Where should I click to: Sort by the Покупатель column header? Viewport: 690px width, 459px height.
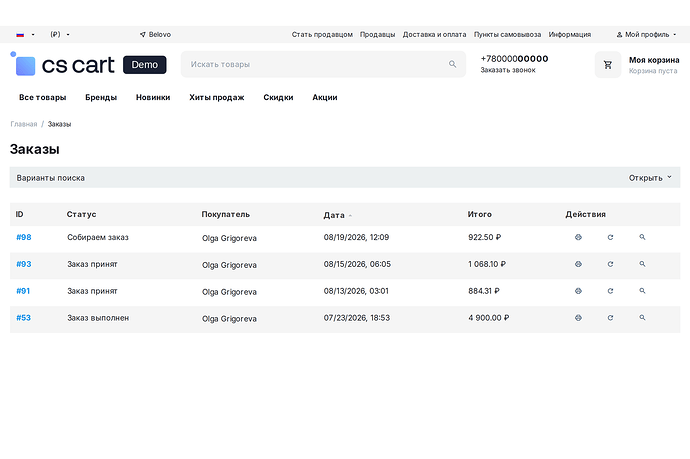226,214
